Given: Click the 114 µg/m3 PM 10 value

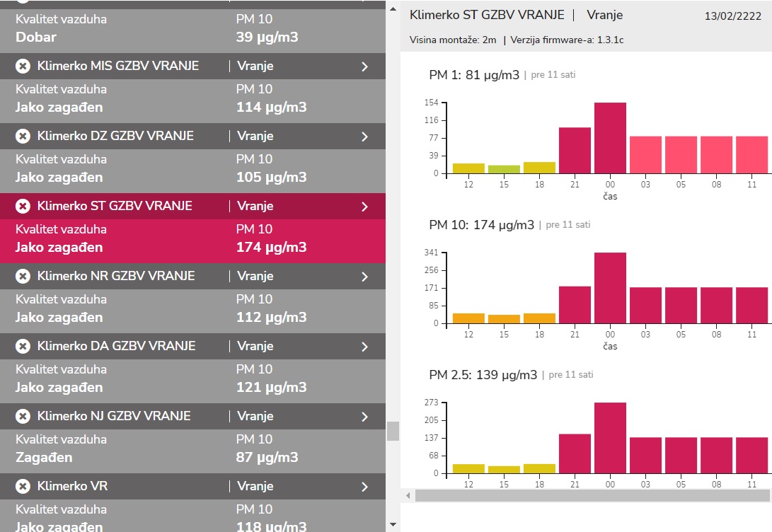Looking at the screenshot, I should pyautogui.click(x=271, y=108).
